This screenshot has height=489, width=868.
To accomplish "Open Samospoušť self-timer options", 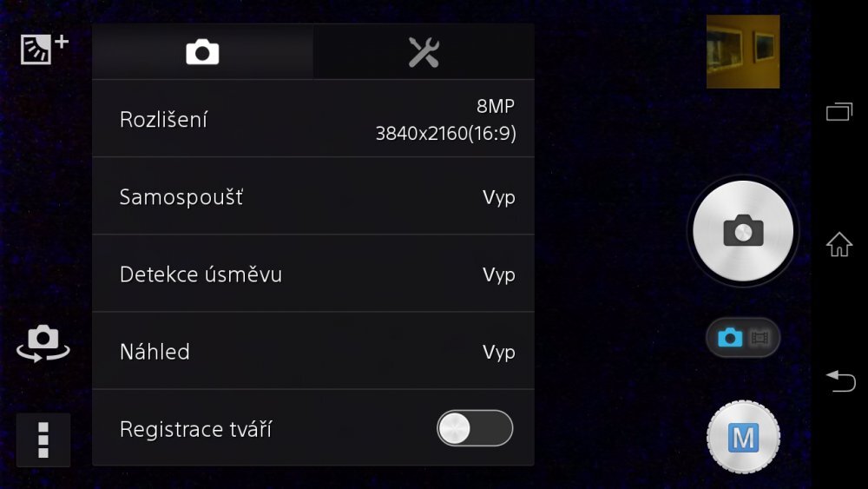I will point(313,196).
